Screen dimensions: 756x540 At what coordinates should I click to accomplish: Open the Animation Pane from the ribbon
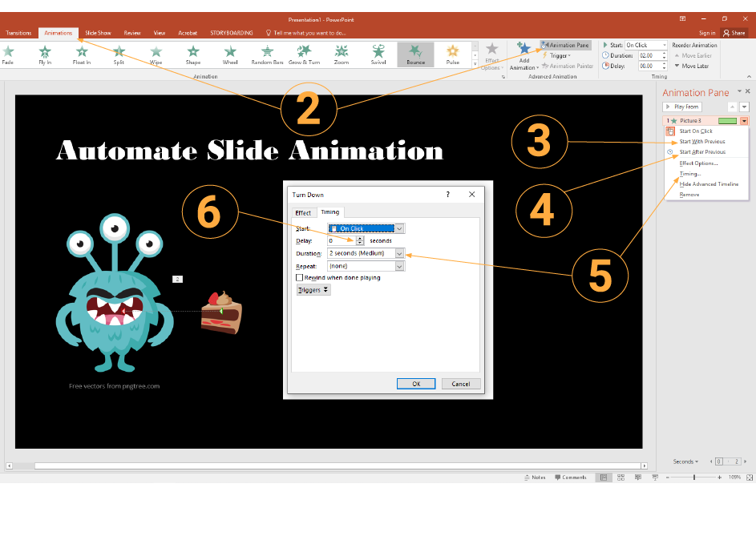[565, 46]
